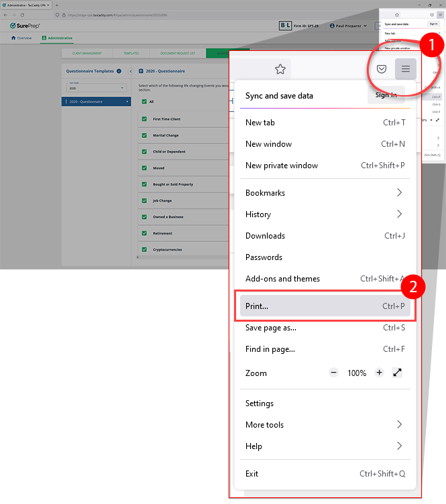Uncheck the First Time Client checkbox
The height and width of the screenshot is (504, 446).
click(x=144, y=119)
